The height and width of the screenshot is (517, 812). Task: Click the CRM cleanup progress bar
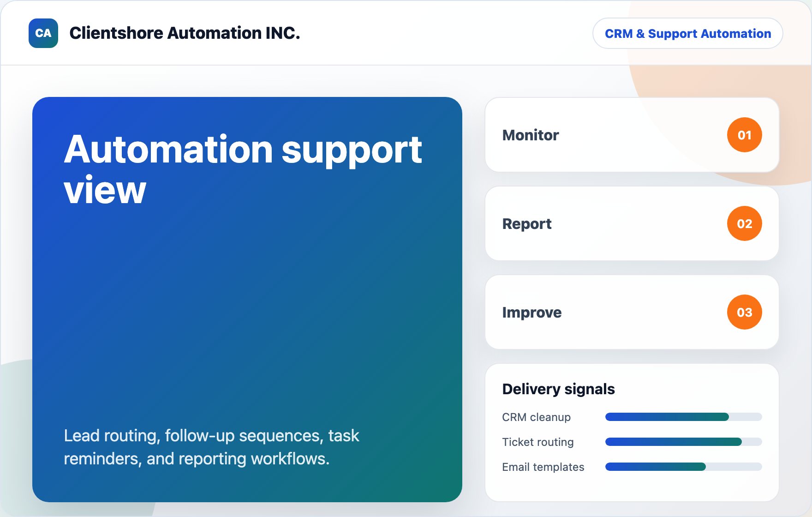click(683, 417)
